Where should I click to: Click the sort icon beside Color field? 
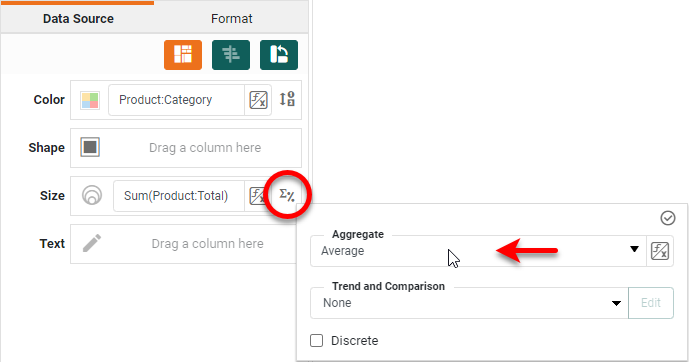(287, 99)
